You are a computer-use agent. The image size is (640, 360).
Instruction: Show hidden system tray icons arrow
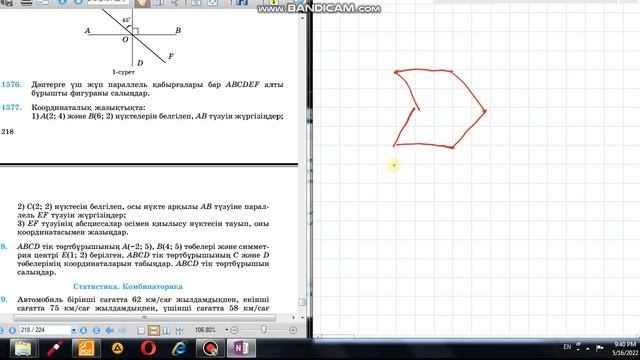(x=587, y=349)
